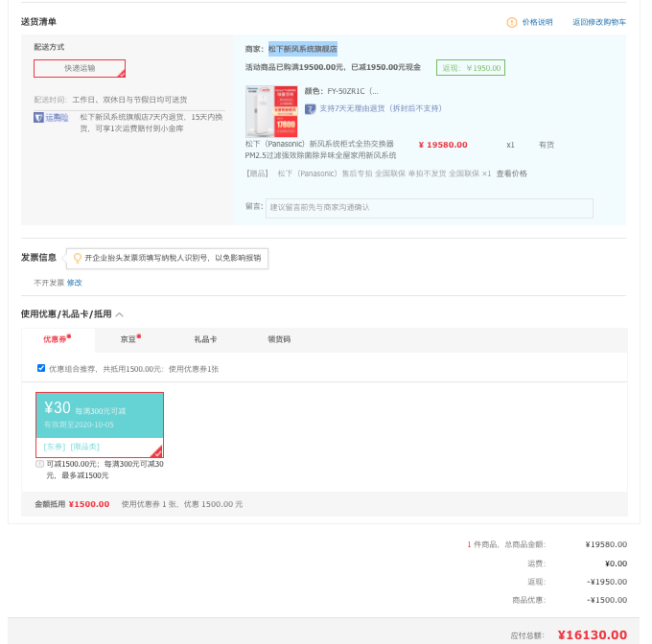
Task: Open the 价格说明 link
Action: coord(537,22)
